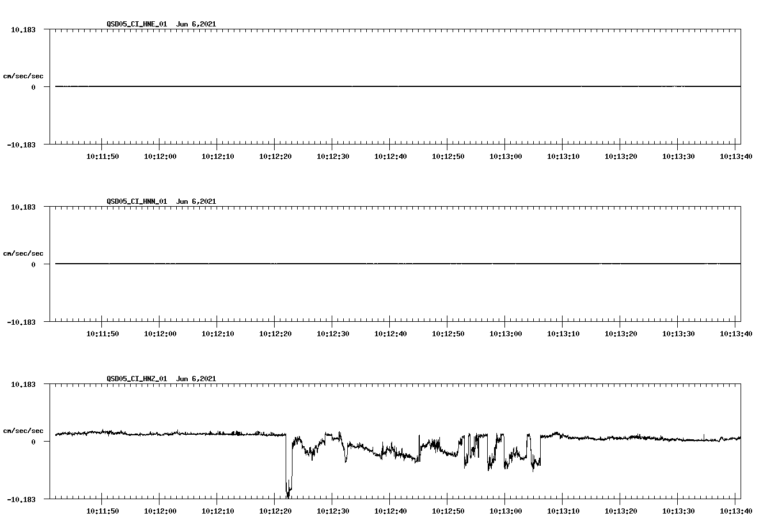Viewport: 782px width, 532px height.
Task: Click the zero axis label on HNZ plot
Action: [x=33, y=442]
